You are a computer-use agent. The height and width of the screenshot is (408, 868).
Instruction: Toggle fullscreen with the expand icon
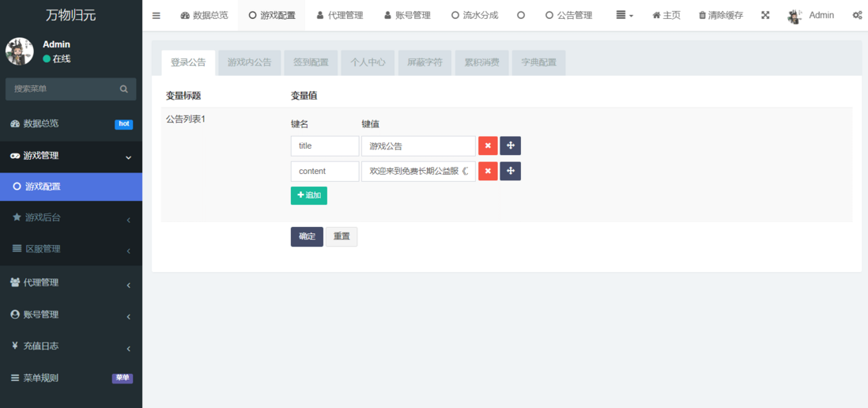coord(765,15)
